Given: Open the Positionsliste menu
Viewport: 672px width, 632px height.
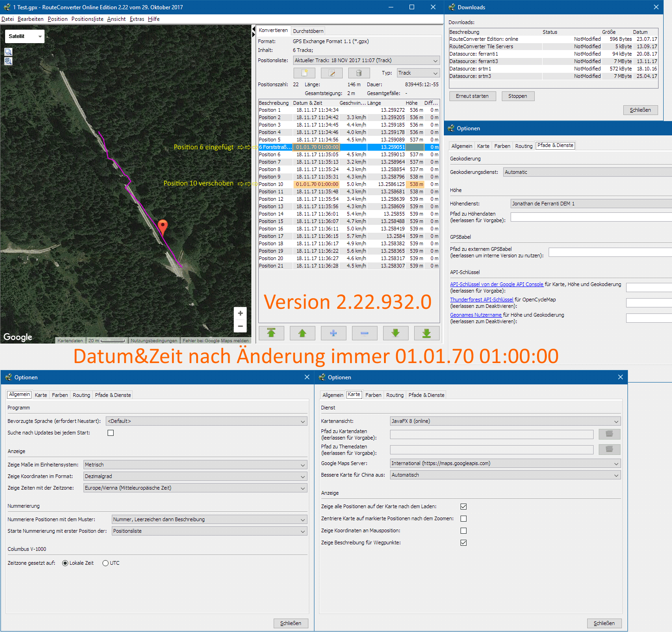Looking at the screenshot, I should pos(87,19).
